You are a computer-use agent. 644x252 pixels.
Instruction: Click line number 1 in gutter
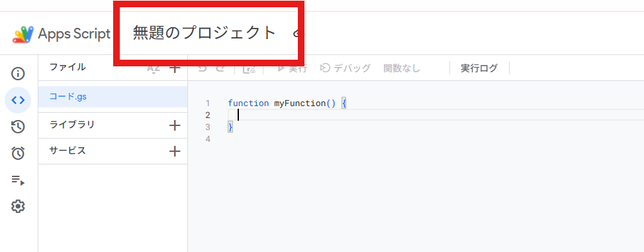pos(208,103)
